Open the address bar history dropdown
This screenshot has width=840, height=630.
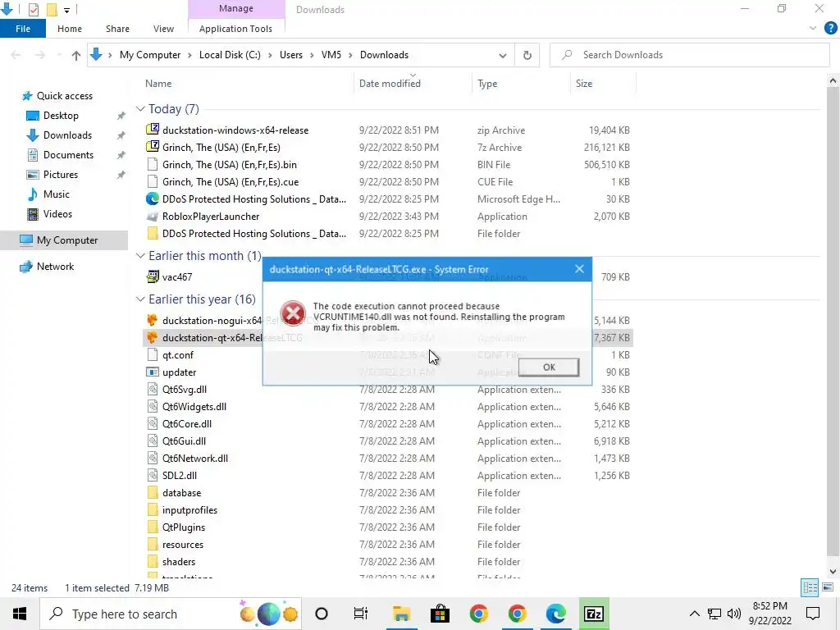[503, 55]
